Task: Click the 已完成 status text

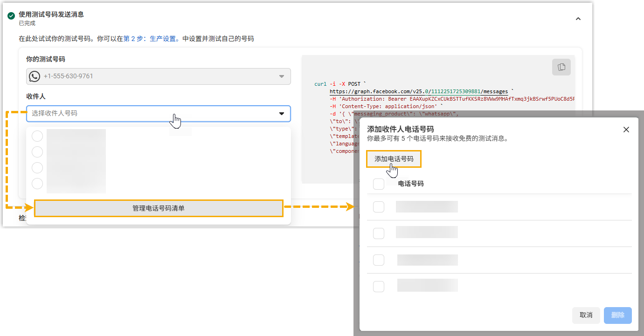Action: coord(27,23)
